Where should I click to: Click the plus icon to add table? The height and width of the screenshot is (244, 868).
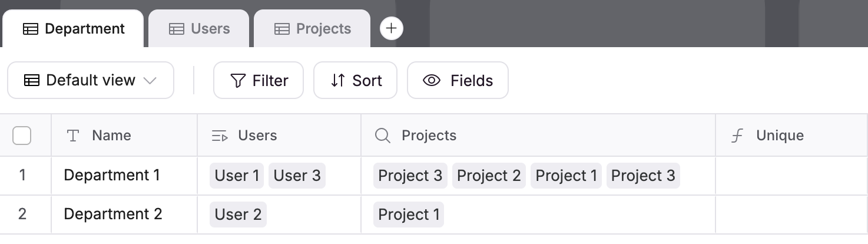pyautogui.click(x=392, y=28)
